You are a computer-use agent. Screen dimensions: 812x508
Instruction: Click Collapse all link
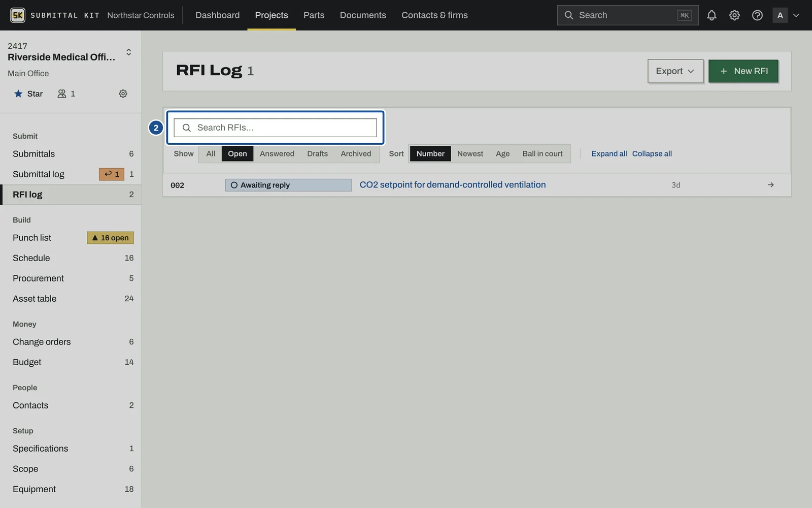coord(652,154)
